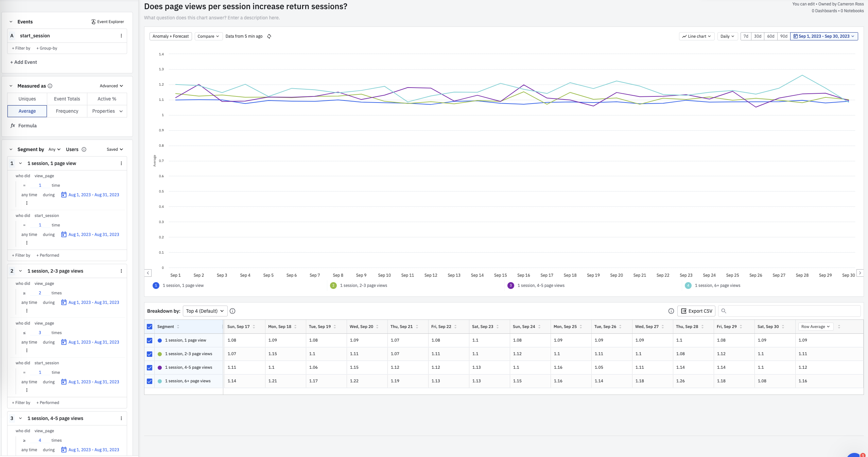Click start_session event options kebab icon
This screenshot has height=457, width=868.
click(x=121, y=36)
